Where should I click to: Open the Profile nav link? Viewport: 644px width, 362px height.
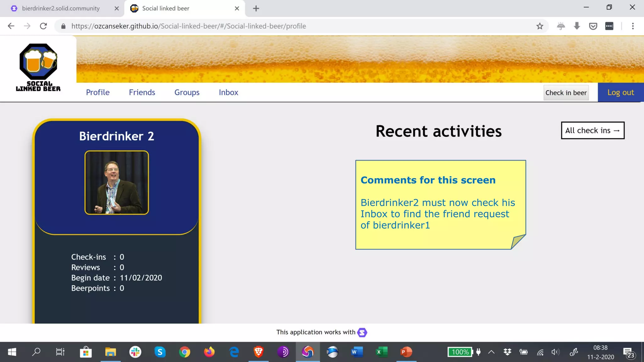click(98, 92)
